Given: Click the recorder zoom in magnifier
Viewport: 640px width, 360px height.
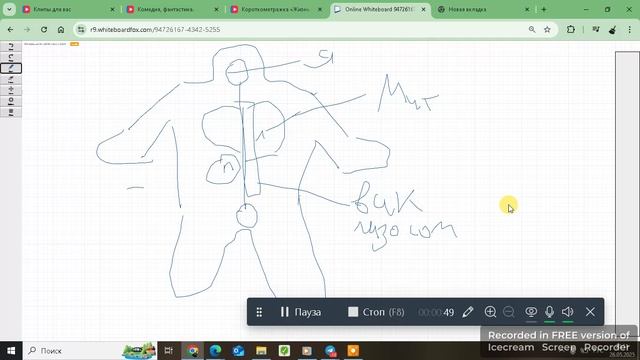Looking at the screenshot, I should 490,312.
